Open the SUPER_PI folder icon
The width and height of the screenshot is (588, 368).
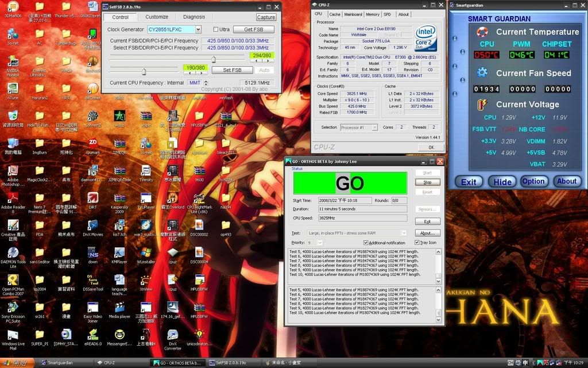pyautogui.click(x=40, y=336)
